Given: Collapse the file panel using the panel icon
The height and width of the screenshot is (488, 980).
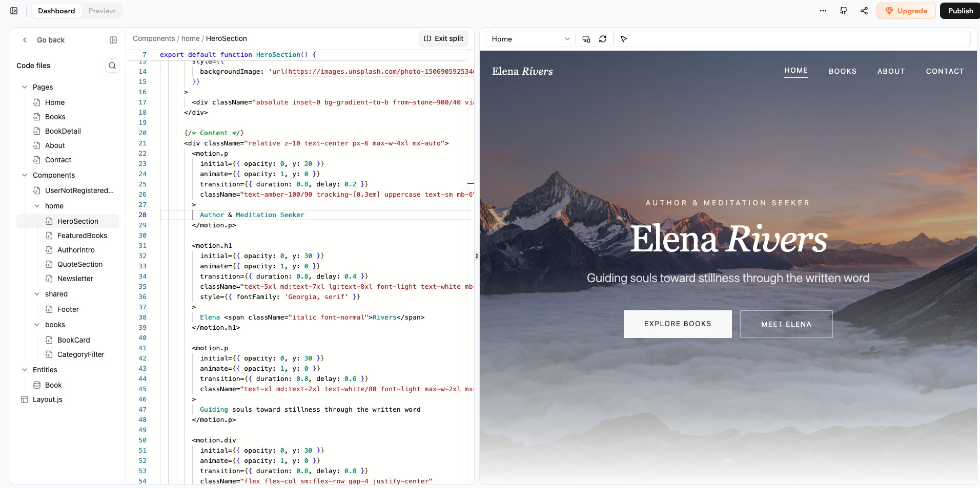Looking at the screenshot, I should click(113, 40).
